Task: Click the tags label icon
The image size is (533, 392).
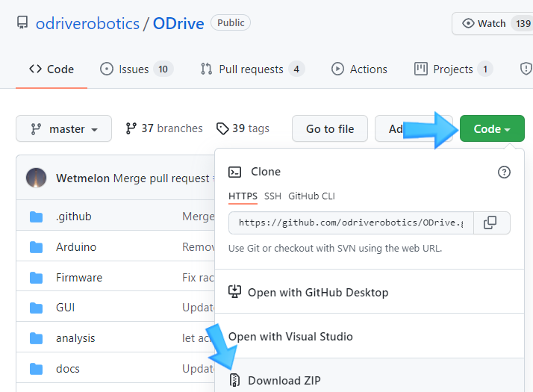Action: 222,129
